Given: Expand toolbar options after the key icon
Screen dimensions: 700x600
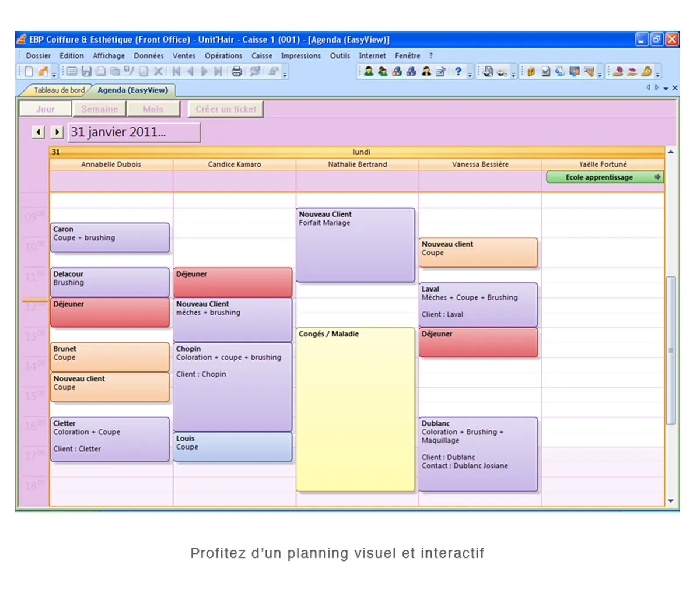Looking at the screenshot, I should [513, 75].
